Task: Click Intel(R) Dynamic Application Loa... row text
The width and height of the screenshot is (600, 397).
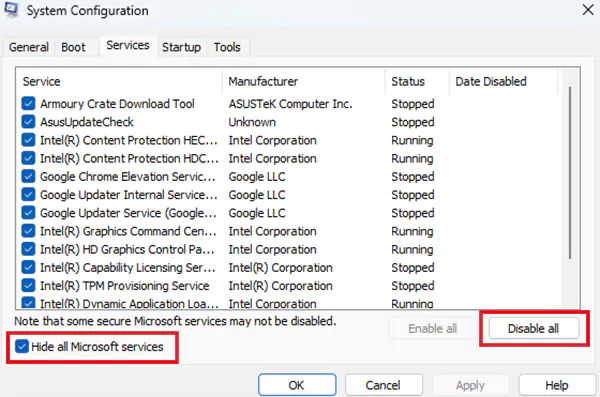Action: coord(129,304)
